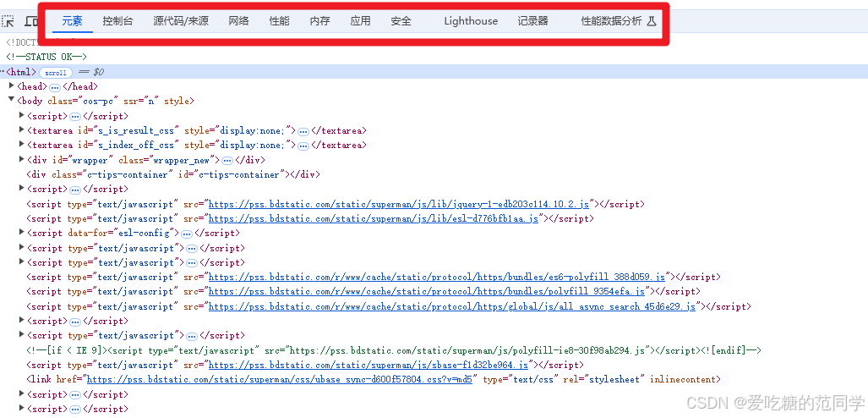The width and height of the screenshot is (868, 418).
Task: Open the 记录器 tab
Action: coord(532,21)
